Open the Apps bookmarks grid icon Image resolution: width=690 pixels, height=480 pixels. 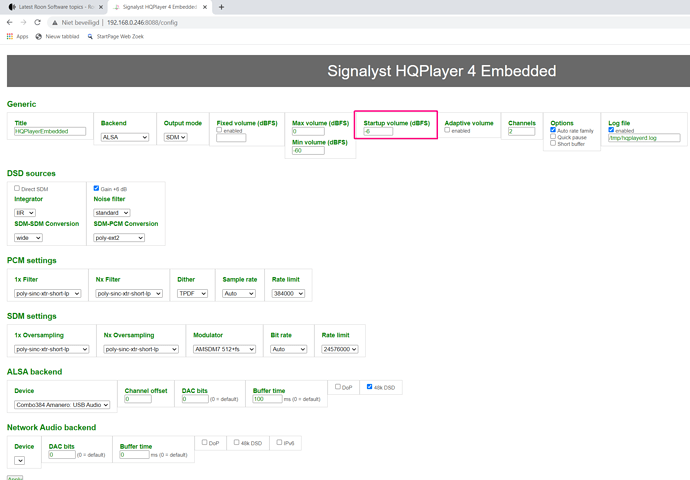click(x=10, y=37)
